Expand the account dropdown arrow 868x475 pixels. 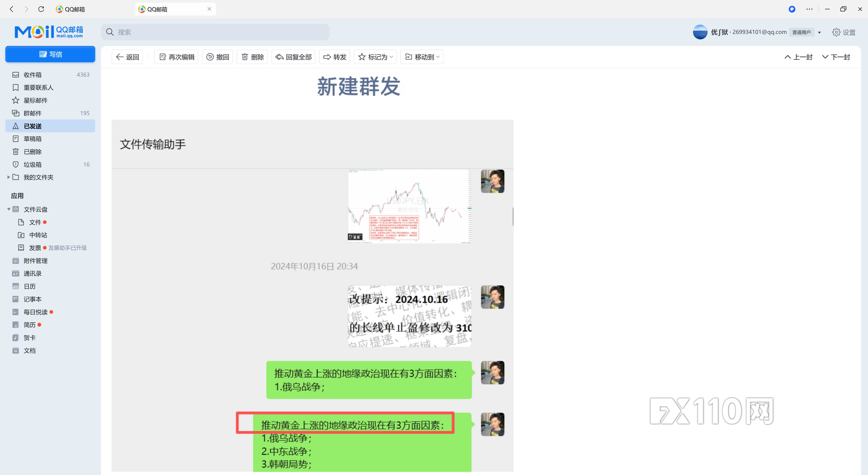tap(819, 32)
